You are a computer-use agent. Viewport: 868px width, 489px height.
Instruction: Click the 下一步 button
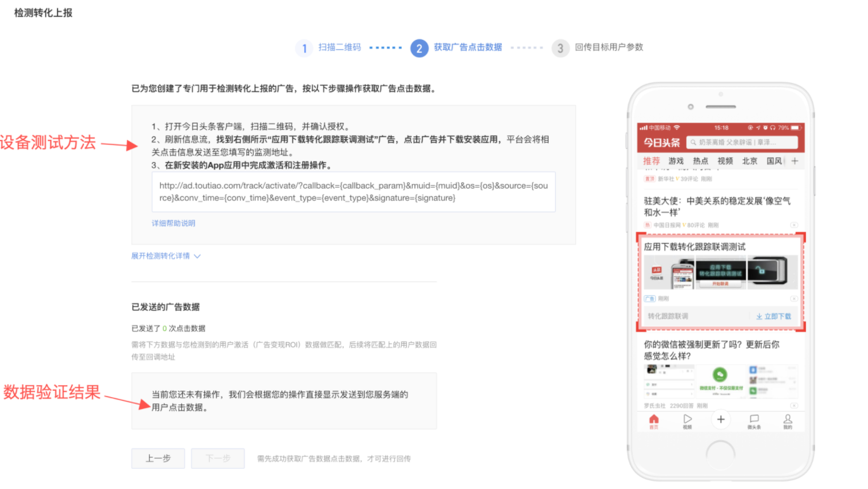(218, 459)
